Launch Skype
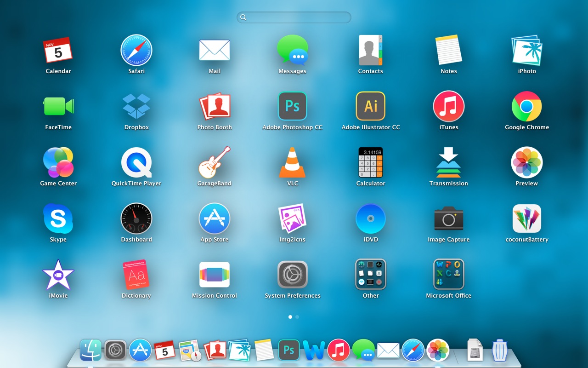 tap(58, 219)
